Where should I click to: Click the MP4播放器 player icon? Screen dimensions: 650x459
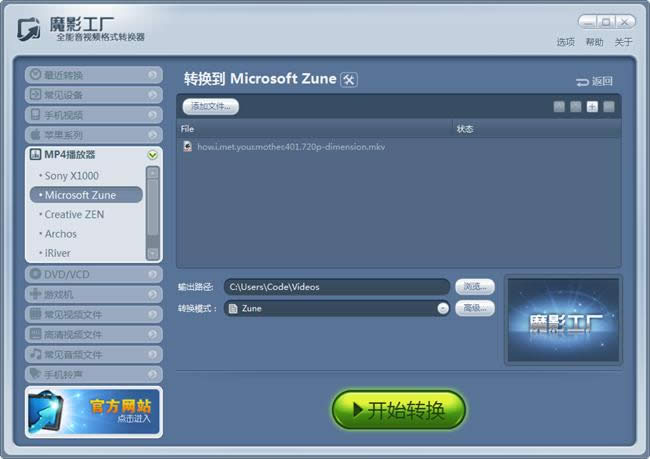[x=35, y=155]
